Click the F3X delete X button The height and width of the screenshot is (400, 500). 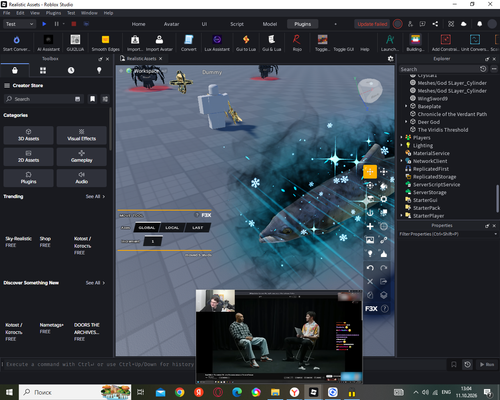[370, 281]
